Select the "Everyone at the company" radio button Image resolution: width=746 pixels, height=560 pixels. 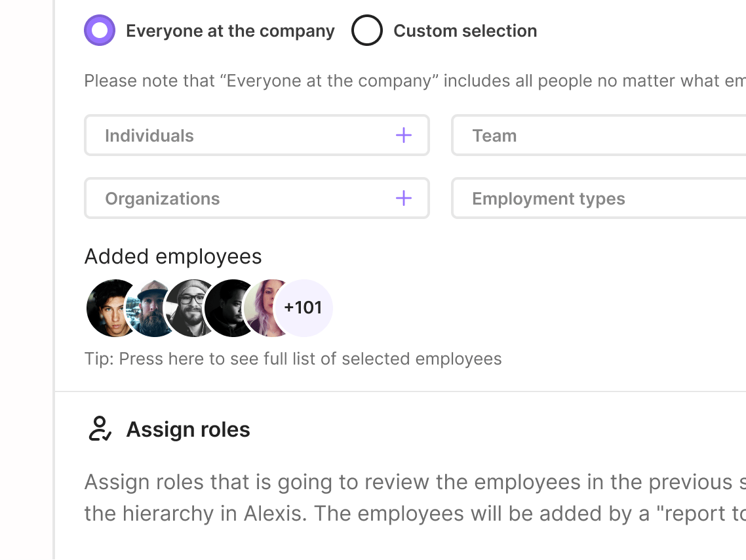pyautogui.click(x=100, y=31)
